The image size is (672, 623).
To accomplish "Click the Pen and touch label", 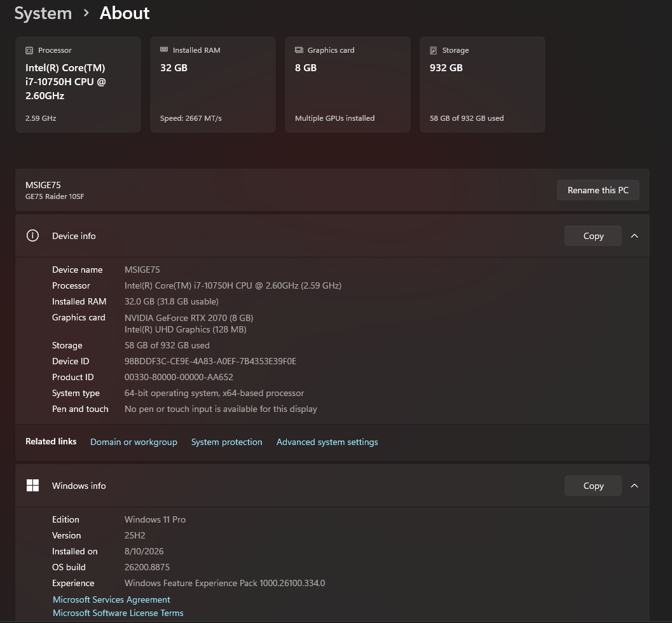I will click(80, 409).
